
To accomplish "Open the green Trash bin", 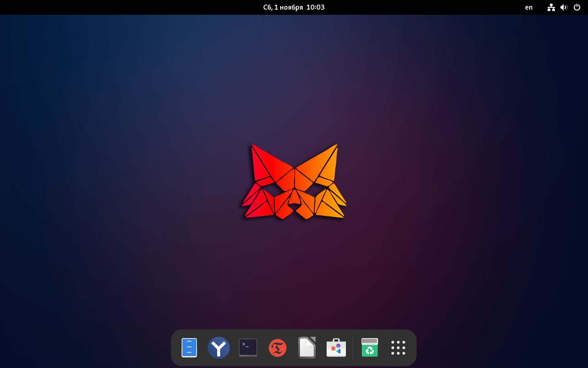I will click(369, 348).
